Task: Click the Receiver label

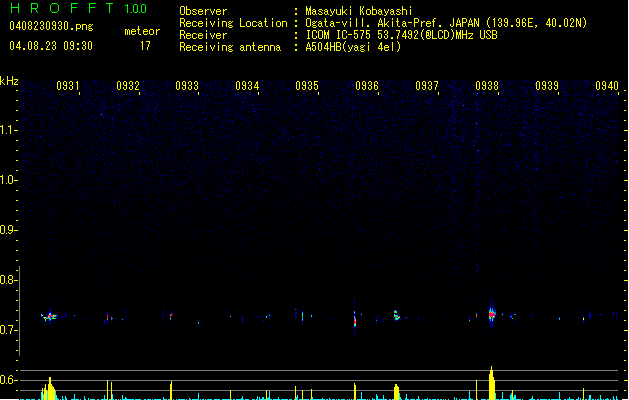Action: (x=203, y=35)
